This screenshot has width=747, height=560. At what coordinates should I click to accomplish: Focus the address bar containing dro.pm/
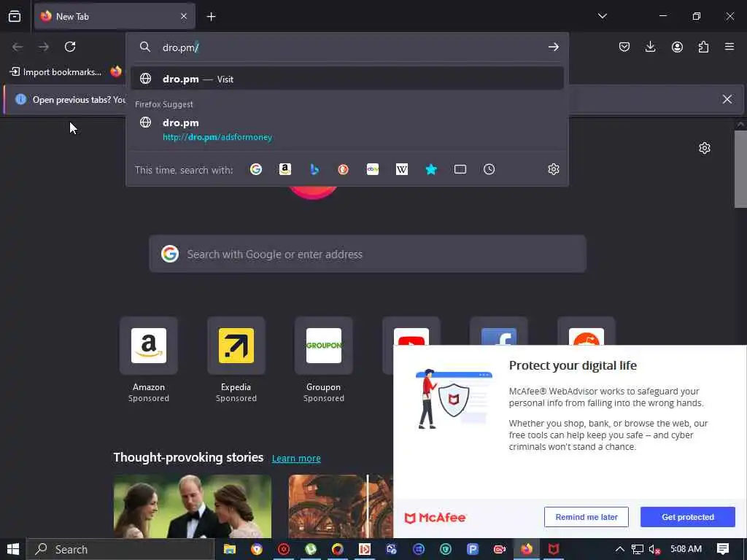click(x=347, y=47)
